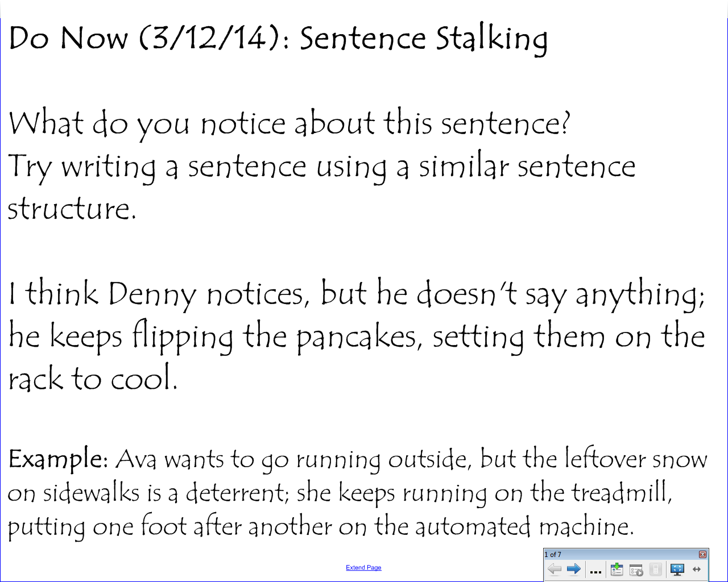Click the 'putting one foot after another' line

click(x=320, y=527)
